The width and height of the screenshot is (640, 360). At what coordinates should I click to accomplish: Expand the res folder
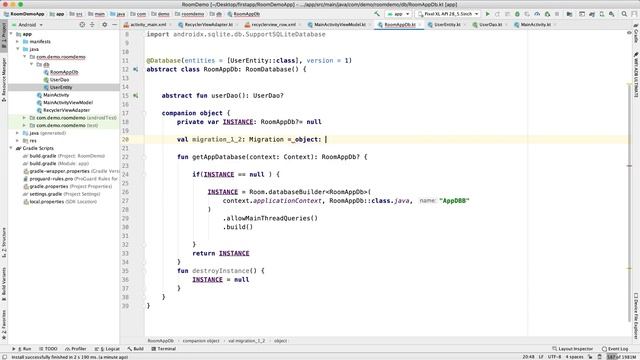click(x=18, y=140)
